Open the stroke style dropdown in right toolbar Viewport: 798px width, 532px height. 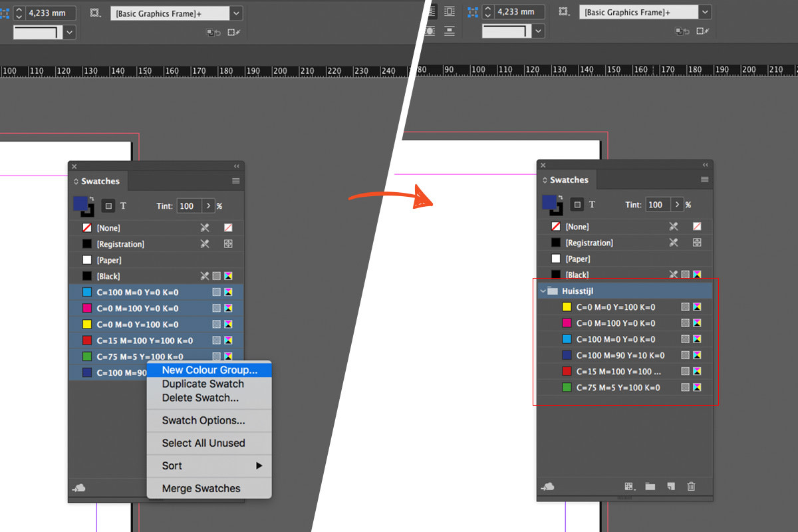539,31
